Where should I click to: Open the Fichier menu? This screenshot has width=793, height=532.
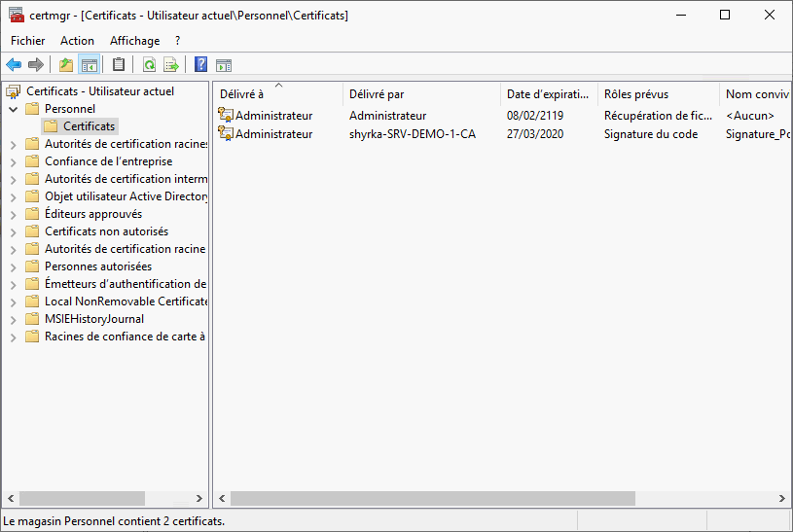tap(28, 41)
